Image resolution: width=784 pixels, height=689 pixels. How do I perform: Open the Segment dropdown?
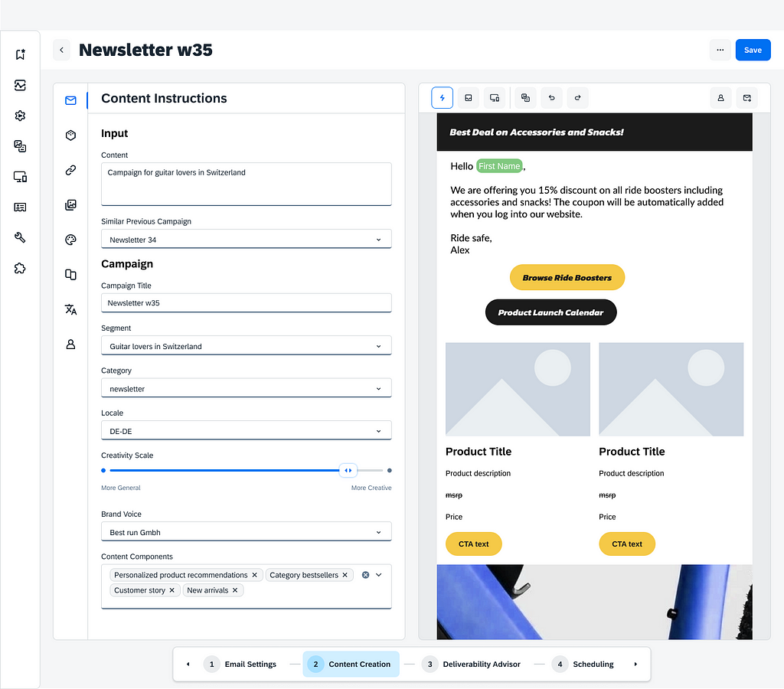click(246, 346)
